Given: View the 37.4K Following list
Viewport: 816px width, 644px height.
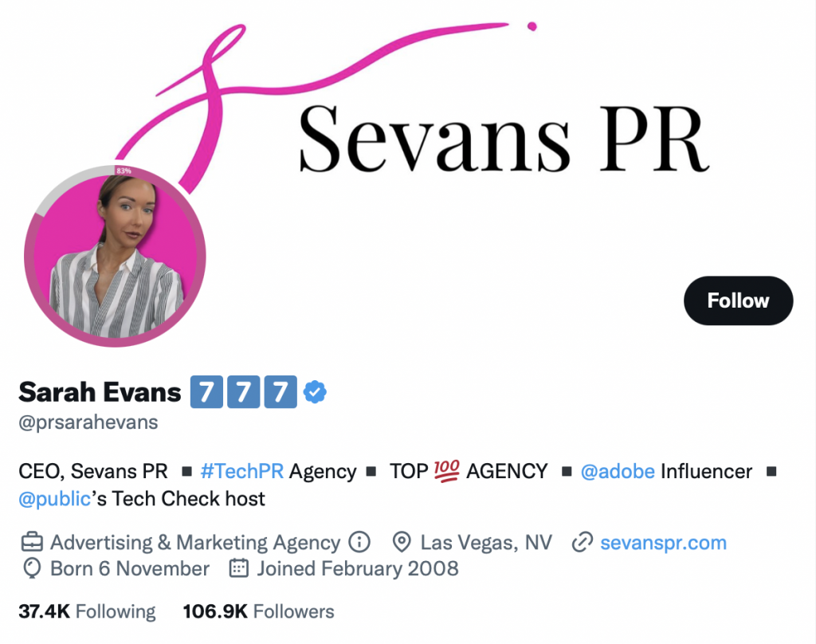Looking at the screenshot, I should coord(87,611).
